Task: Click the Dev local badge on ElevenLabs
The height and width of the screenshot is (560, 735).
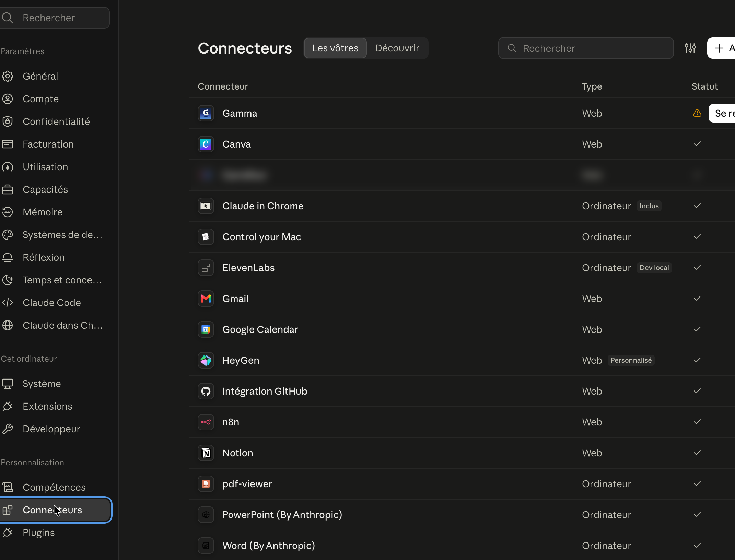Action: (654, 268)
